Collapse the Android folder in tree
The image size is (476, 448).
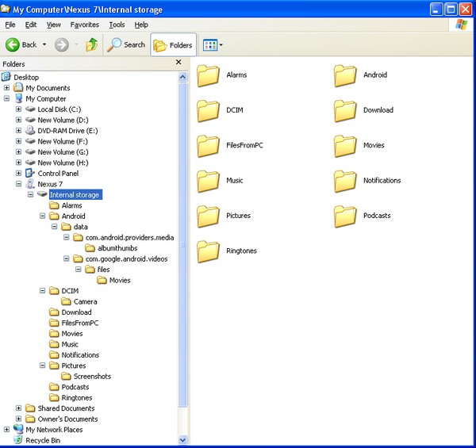click(x=43, y=216)
